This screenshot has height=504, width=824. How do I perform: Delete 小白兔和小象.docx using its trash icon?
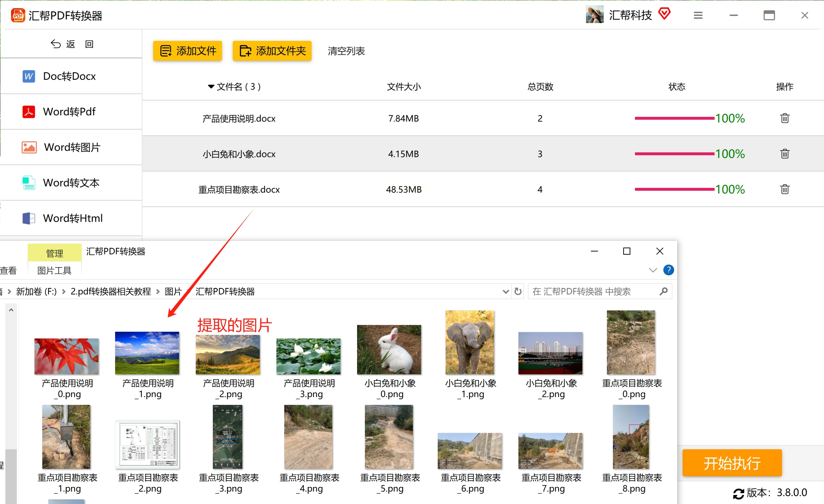[785, 154]
